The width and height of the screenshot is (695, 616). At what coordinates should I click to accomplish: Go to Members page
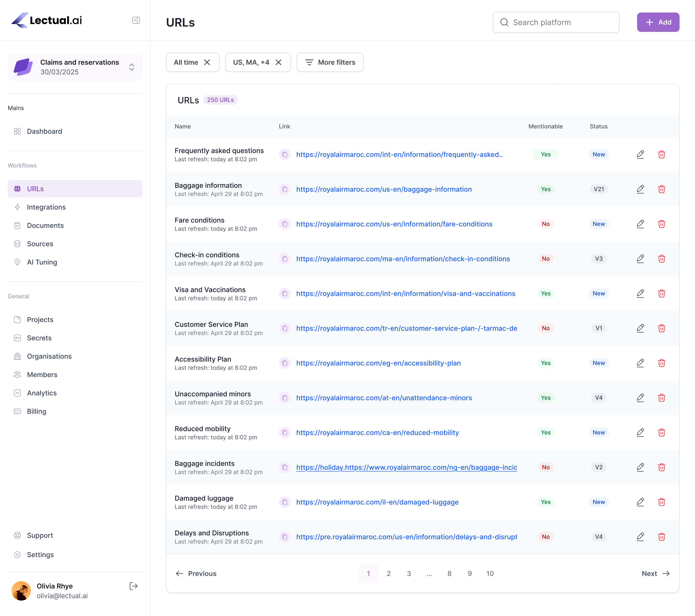tap(75, 375)
